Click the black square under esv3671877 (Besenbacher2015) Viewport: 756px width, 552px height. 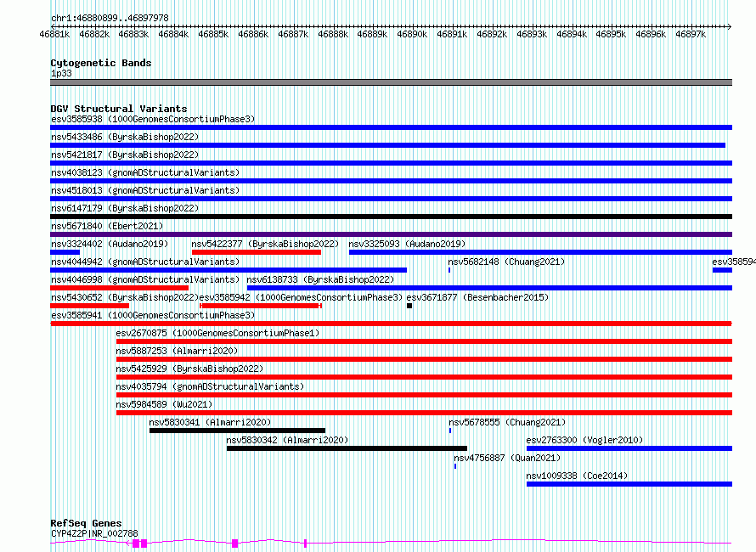409,306
